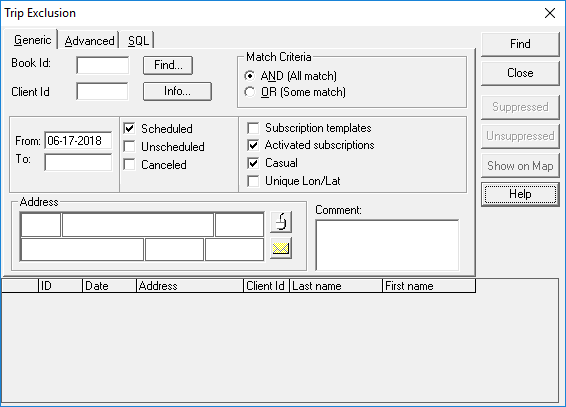
Task: Click the Find... button beside Book Id
Action: [168, 65]
